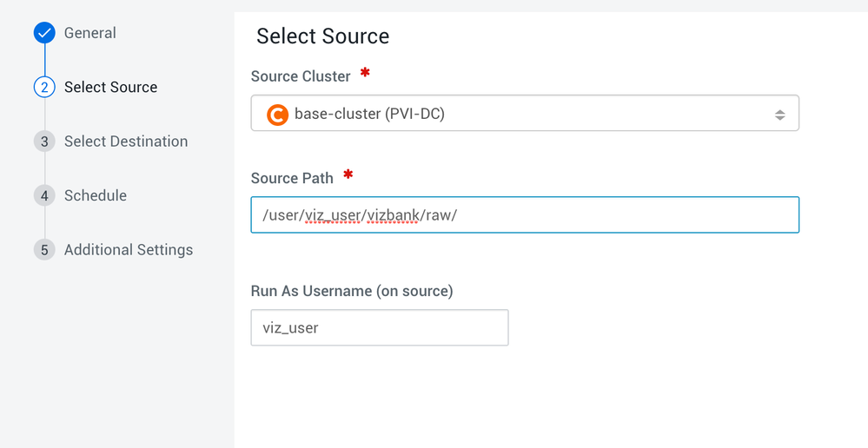Open the General wizard step
The height and width of the screenshot is (448, 868).
coord(89,33)
